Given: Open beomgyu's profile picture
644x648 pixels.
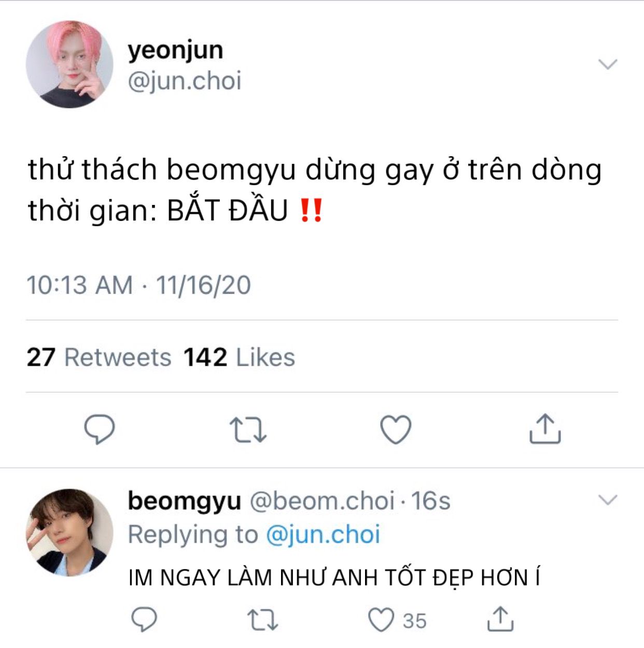Looking at the screenshot, I should point(69,532).
